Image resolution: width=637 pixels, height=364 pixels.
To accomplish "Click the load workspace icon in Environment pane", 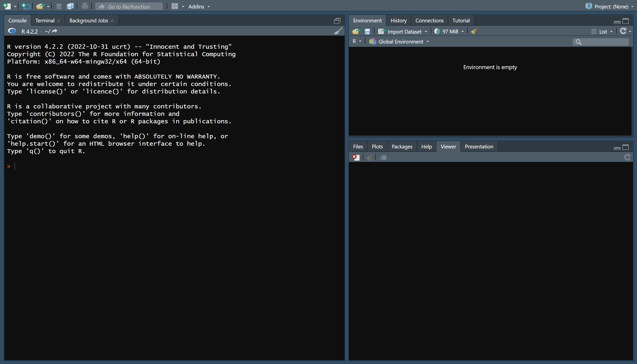I will tap(356, 32).
